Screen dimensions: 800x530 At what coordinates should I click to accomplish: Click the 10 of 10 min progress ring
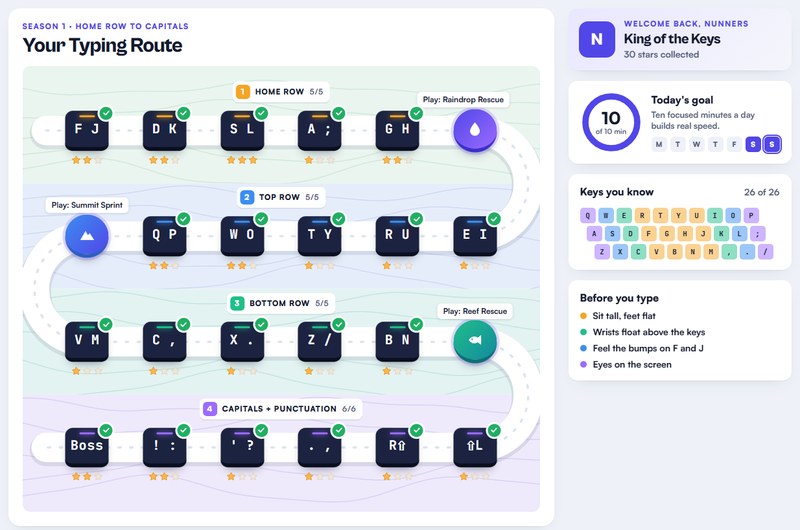click(611, 122)
